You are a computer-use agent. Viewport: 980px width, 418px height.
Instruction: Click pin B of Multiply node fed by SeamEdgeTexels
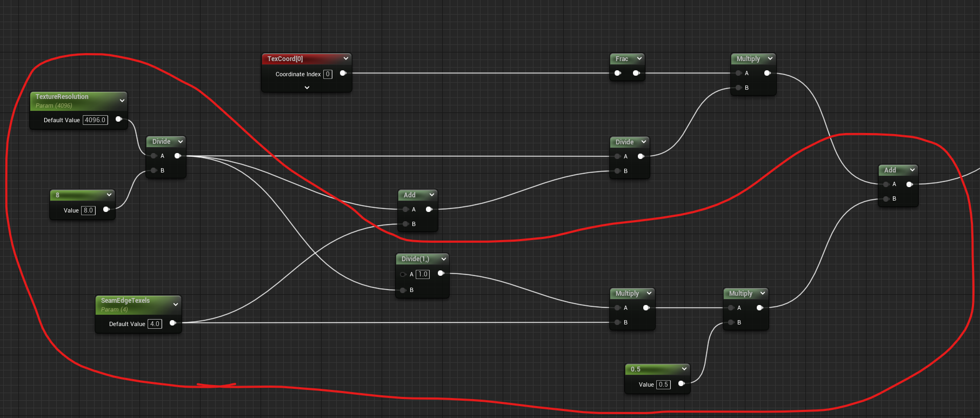coord(617,322)
